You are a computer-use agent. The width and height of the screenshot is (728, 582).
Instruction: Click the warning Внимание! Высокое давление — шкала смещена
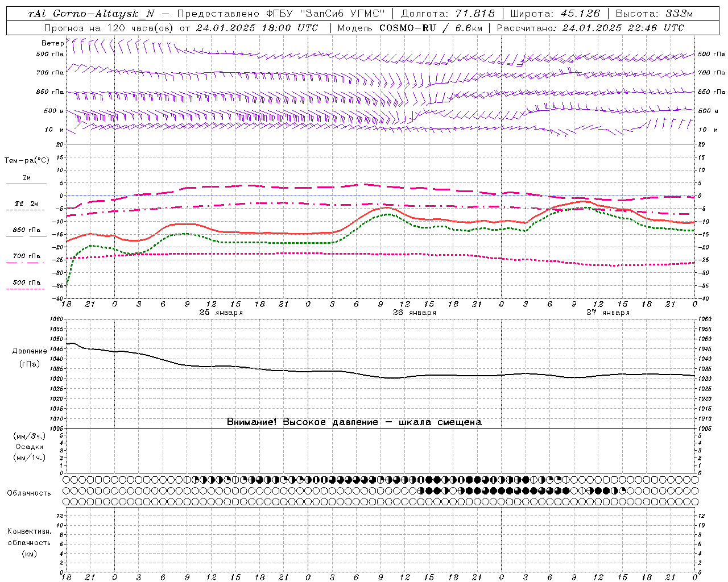(354, 422)
